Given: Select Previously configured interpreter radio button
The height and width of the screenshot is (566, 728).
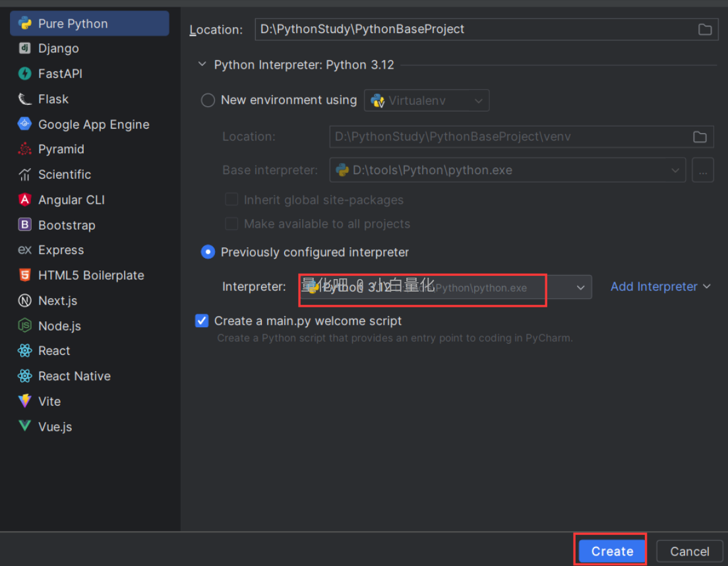Looking at the screenshot, I should coord(208,252).
